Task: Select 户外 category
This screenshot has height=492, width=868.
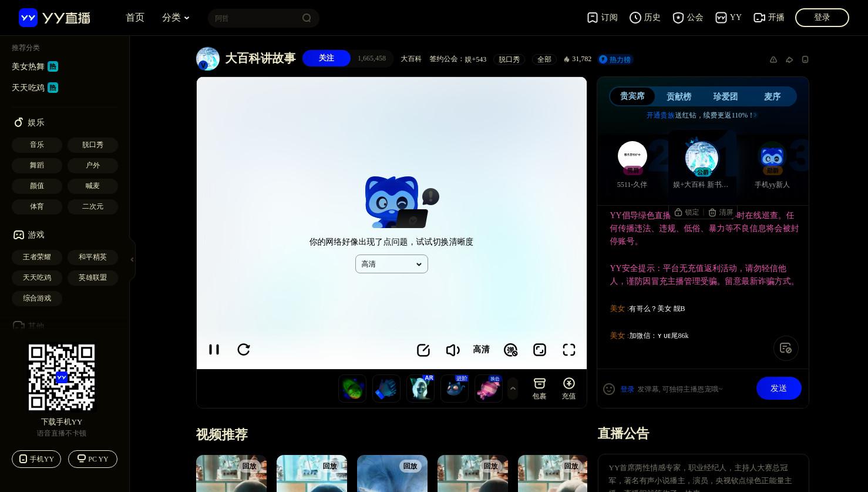Action: click(93, 165)
